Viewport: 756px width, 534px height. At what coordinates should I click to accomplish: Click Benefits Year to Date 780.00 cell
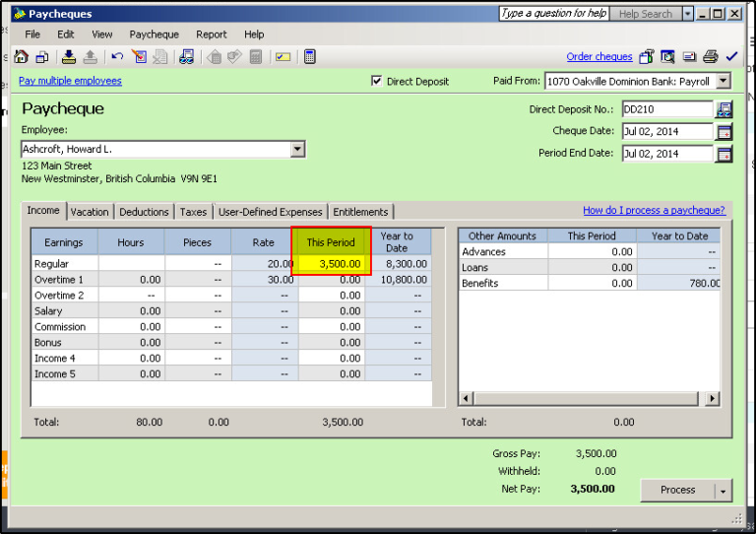[x=679, y=283]
